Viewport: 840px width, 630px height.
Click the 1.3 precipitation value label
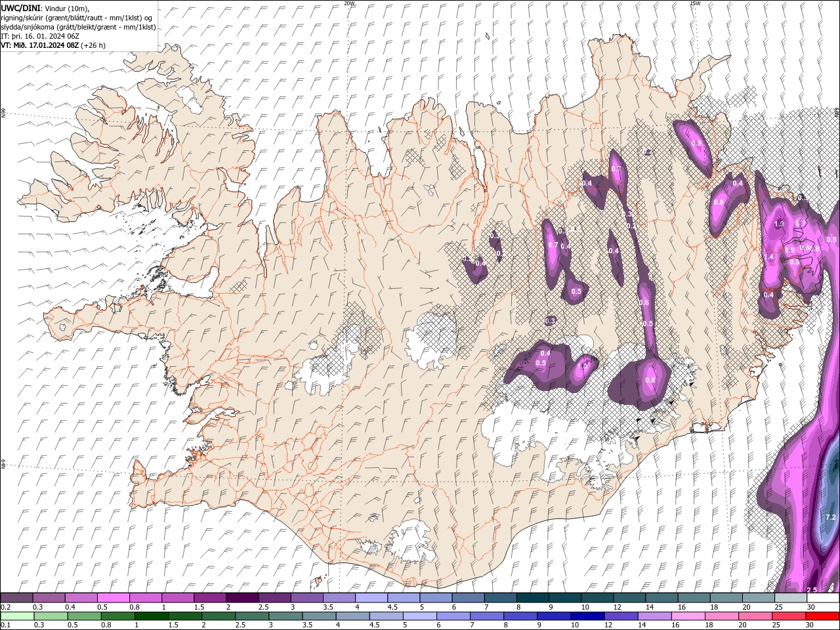pyautogui.click(x=779, y=224)
